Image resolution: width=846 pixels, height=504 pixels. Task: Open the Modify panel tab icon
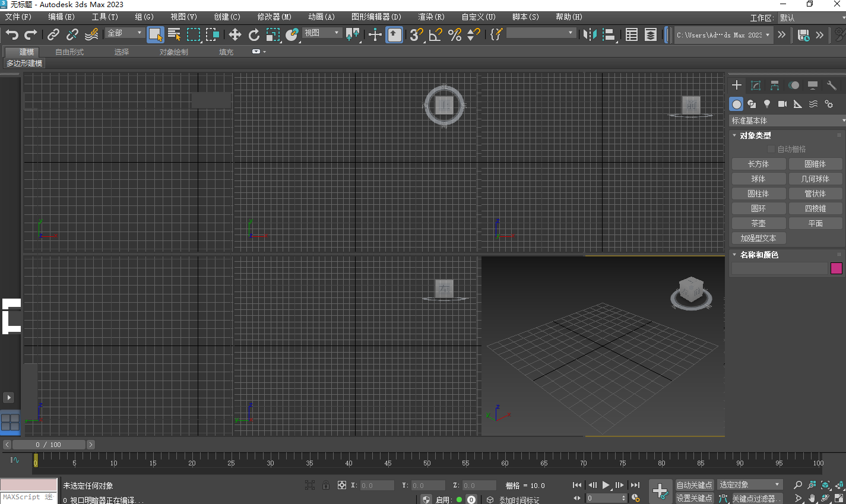click(756, 85)
